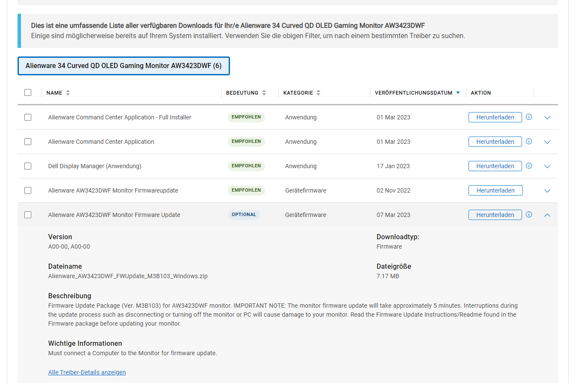This screenshot has width=588, height=383.
Task: Click the date 02 Nov 2022
Action: coord(394,190)
